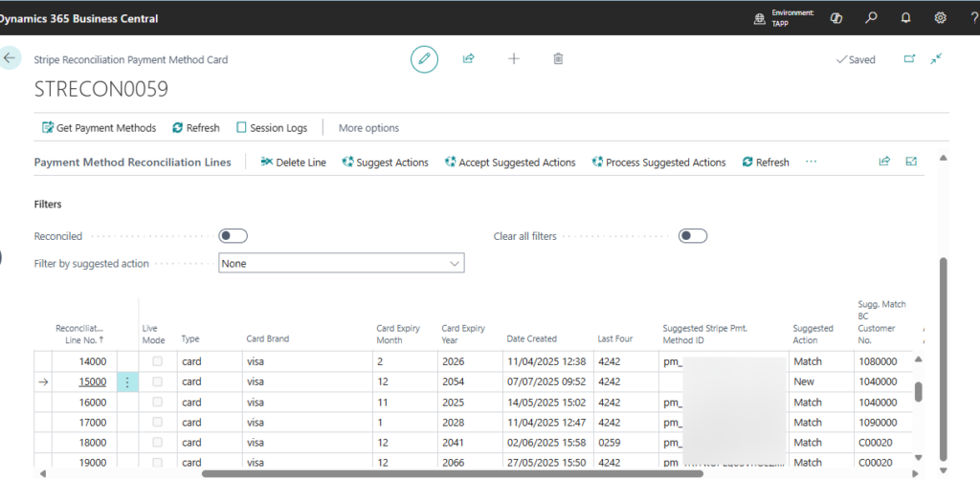Screen dimensions: 980x479
Task: Click the Environment TAPP indicator
Action: click(785, 17)
